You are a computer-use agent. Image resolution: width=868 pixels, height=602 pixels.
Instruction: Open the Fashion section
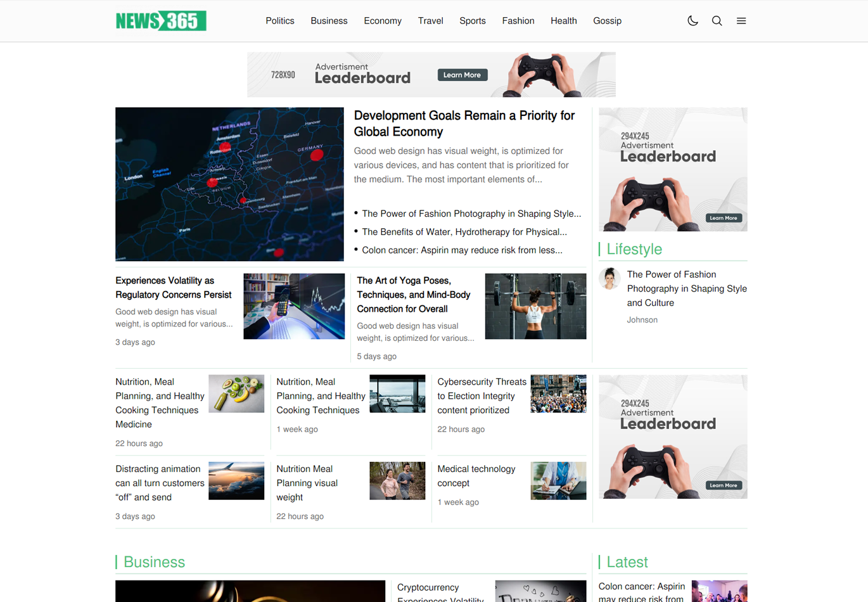coord(518,20)
